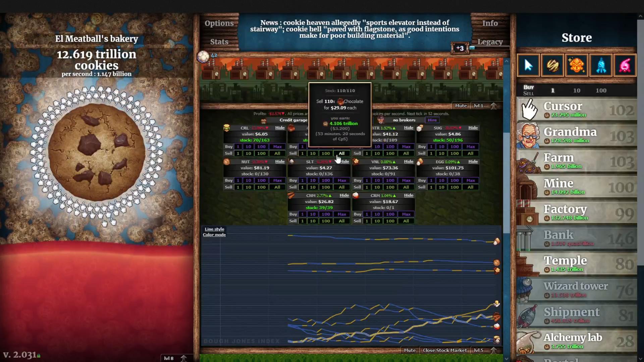Toggle Line style in stock graph panel

coord(214,229)
